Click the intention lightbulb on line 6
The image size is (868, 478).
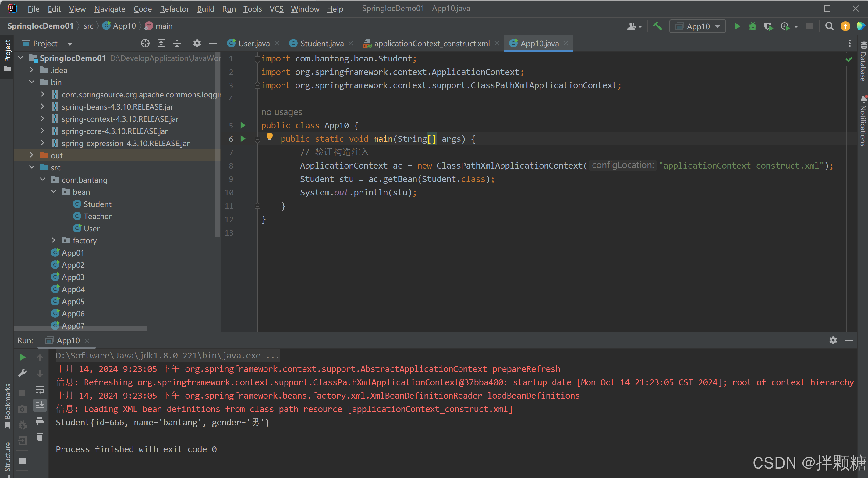270,137
